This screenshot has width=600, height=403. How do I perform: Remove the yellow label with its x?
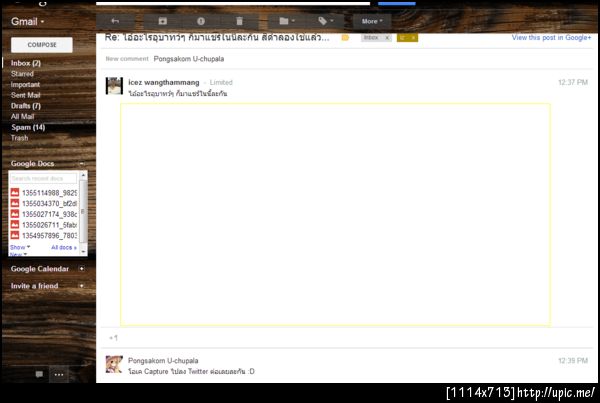[x=414, y=38]
